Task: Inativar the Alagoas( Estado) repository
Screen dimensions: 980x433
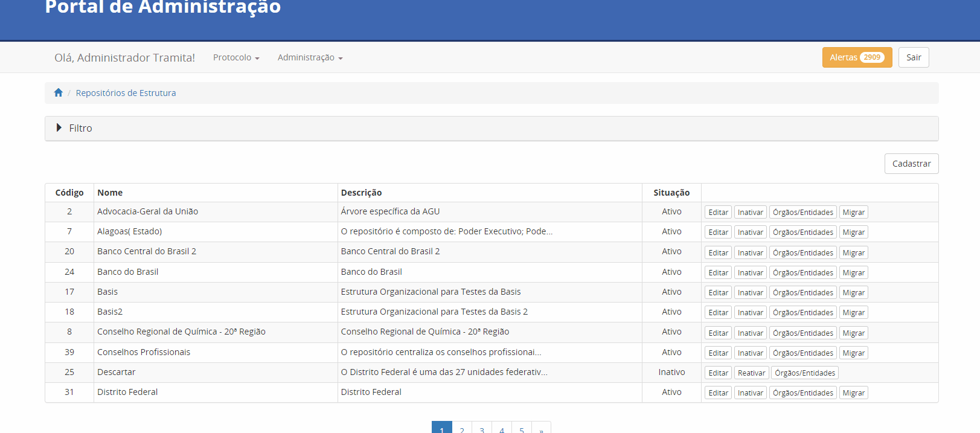Action: pyautogui.click(x=751, y=232)
